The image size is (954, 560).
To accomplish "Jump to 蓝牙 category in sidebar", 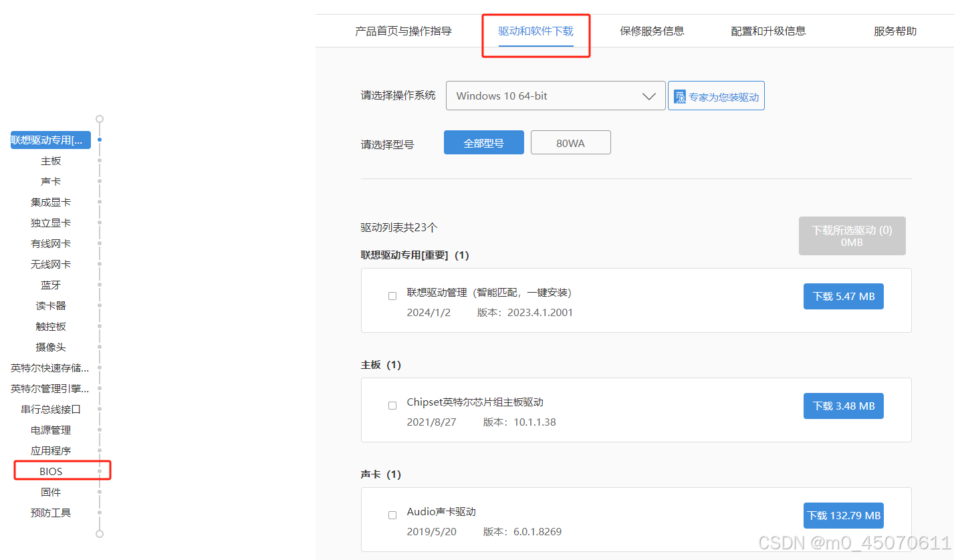I will click(x=51, y=285).
